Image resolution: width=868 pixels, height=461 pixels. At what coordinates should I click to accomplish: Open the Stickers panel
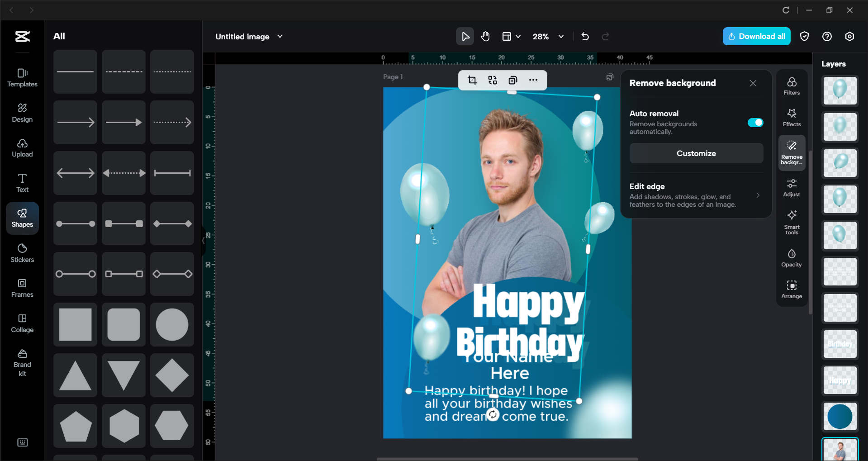(x=22, y=253)
